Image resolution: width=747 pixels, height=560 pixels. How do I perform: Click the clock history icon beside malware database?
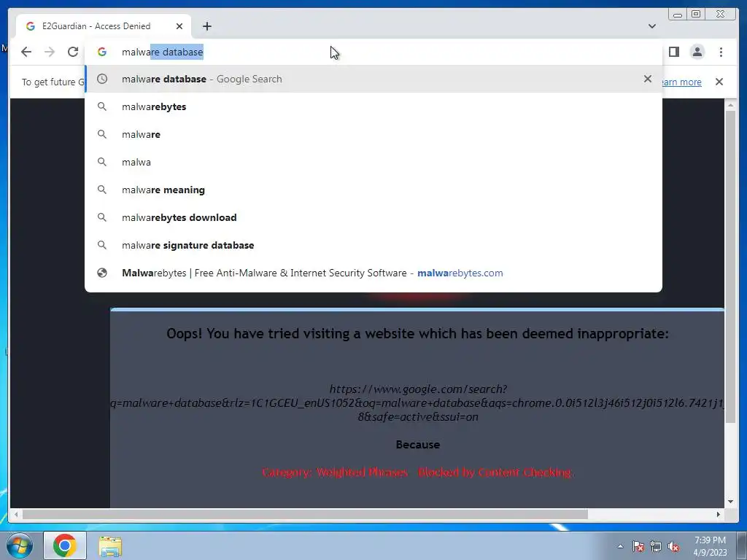(102, 79)
